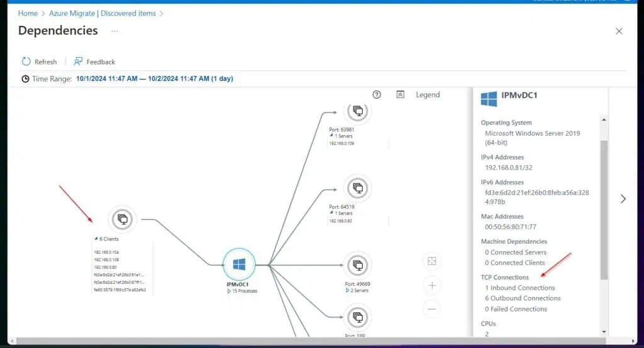The height and width of the screenshot is (348, 644).
Task: Select the 6 Clients group node icon
Action: click(x=122, y=219)
